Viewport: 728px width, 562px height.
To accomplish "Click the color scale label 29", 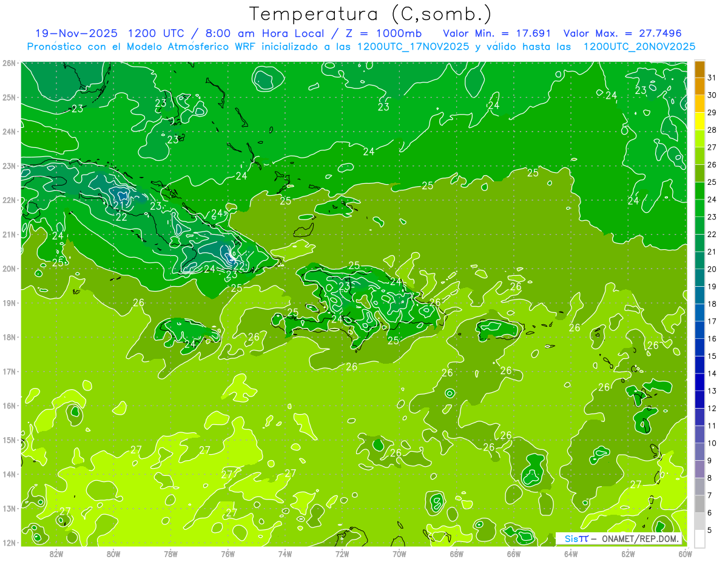I will [712, 113].
